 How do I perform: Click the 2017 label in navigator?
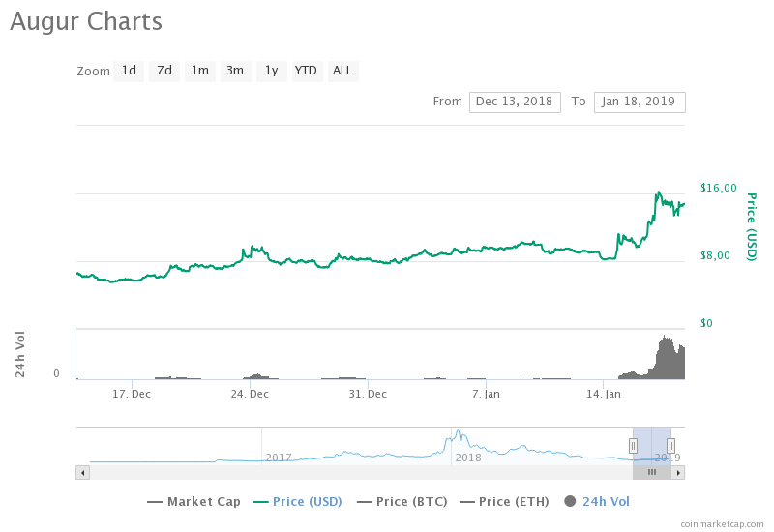coord(279,458)
